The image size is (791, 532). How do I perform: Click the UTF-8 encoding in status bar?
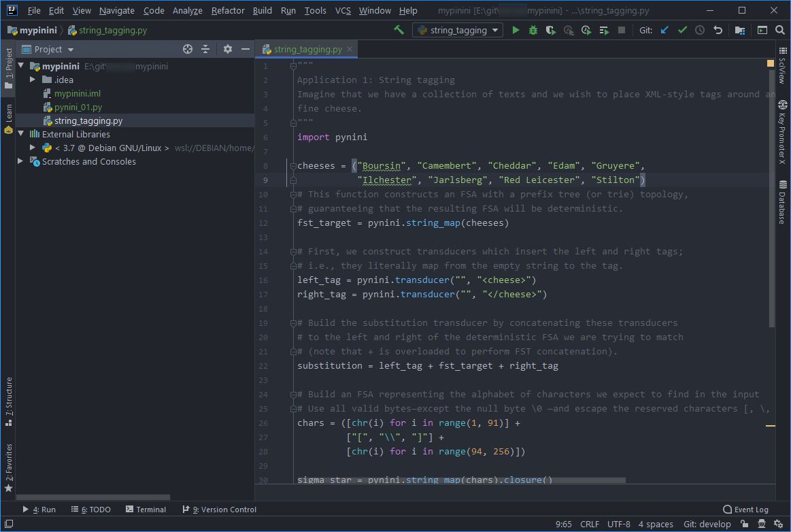click(618, 524)
